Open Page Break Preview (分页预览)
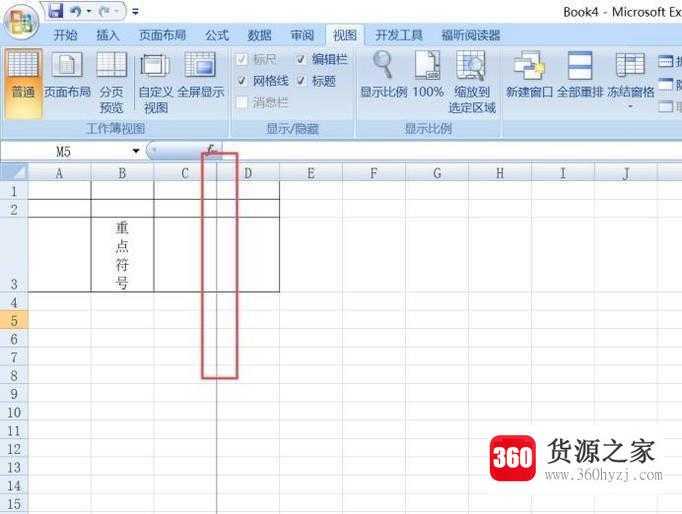 coord(111,82)
